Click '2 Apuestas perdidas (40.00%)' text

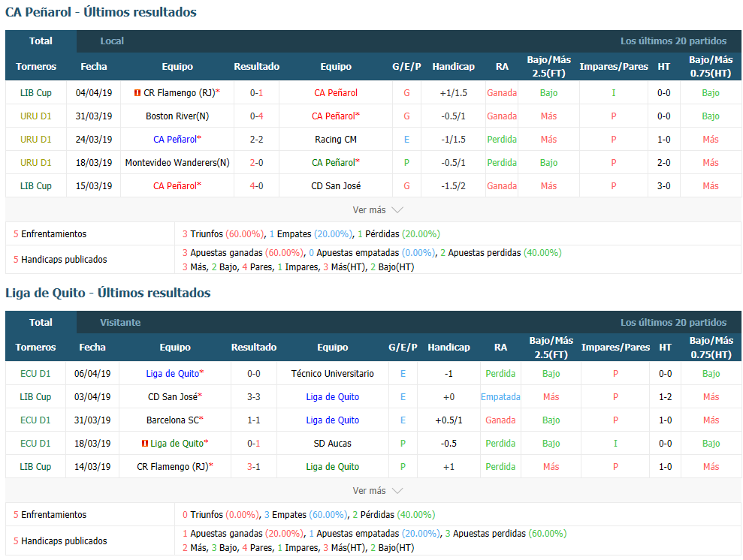coord(501,253)
